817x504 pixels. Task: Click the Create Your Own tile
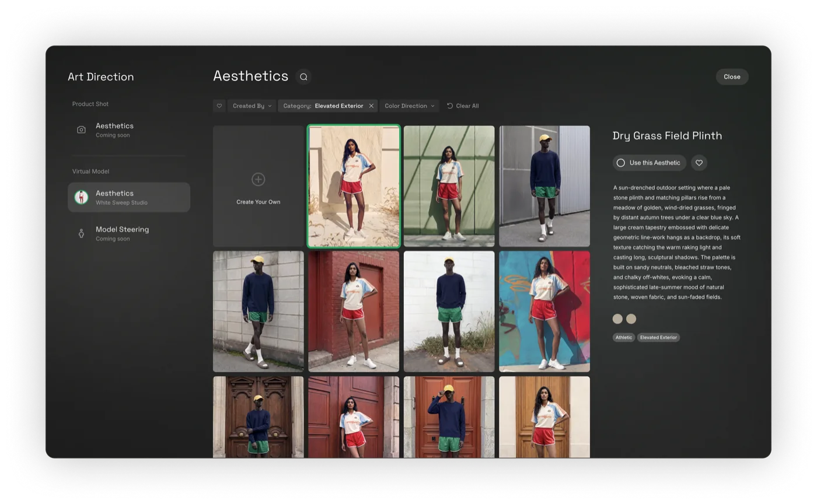pyautogui.click(x=259, y=186)
